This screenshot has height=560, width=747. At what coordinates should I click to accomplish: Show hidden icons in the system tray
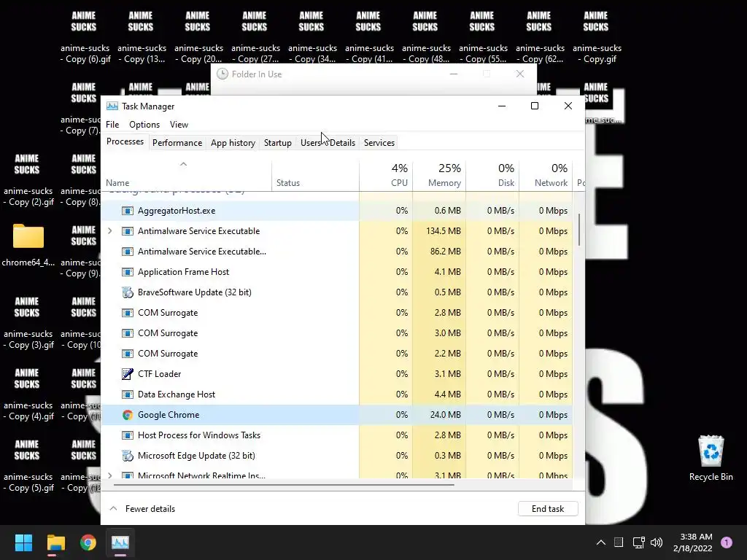coord(601,542)
